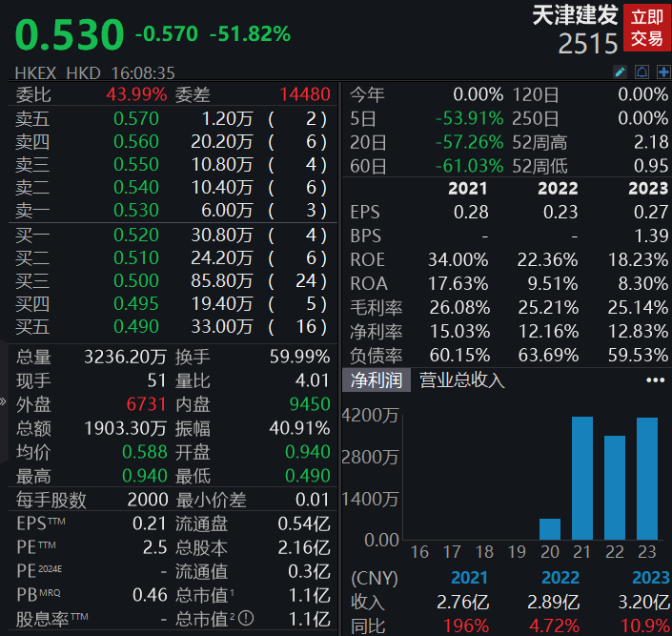Click the 52周高 value 2.18
This screenshot has width=672, height=636.
click(651, 142)
